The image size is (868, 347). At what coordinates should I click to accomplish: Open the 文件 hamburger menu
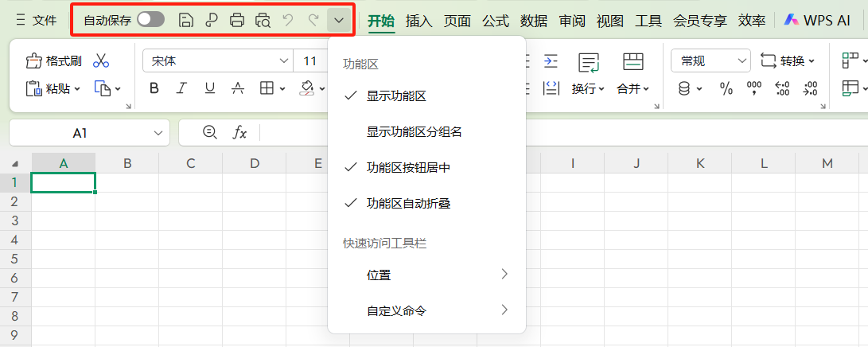pos(37,21)
